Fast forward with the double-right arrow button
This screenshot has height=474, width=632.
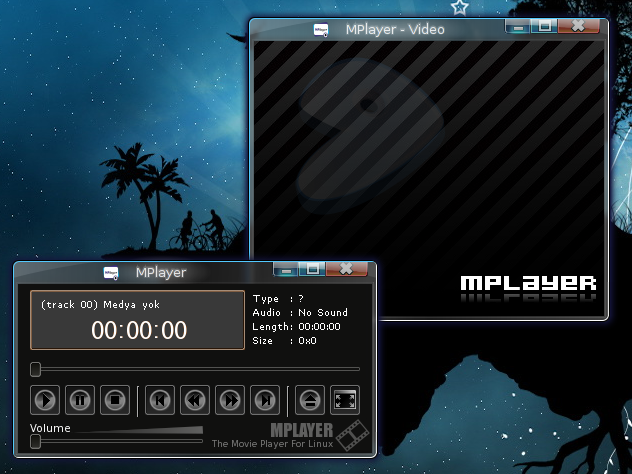230,400
